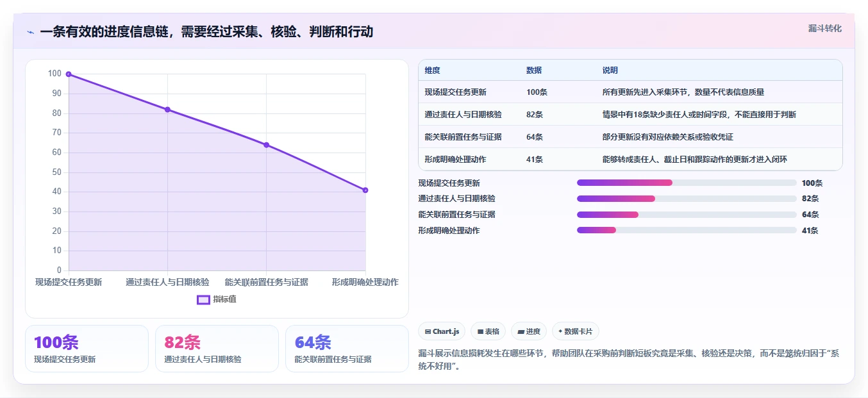Click the 维度 column header
The height and width of the screenshot is (398, 868).
pos(432,70)
